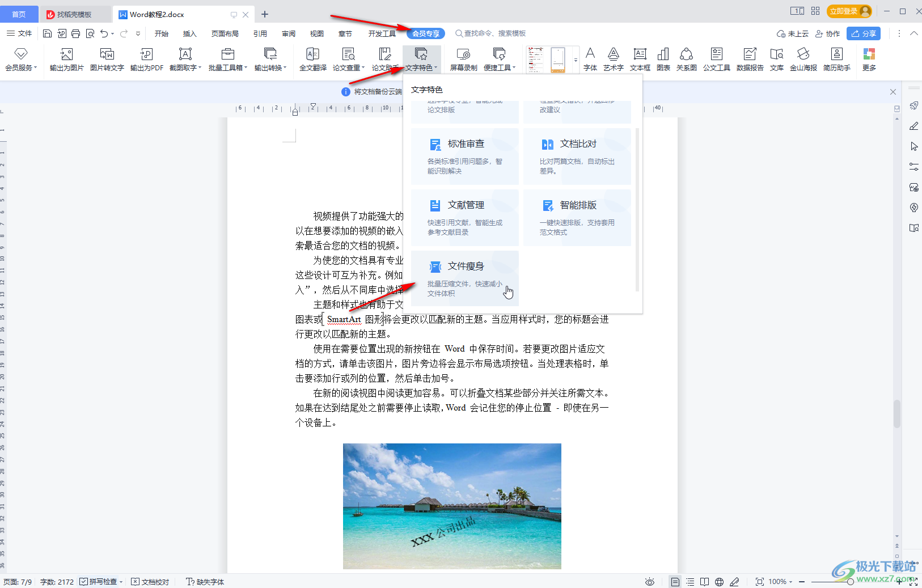Click 图片转文字 image to text icon

coord(107,59)
